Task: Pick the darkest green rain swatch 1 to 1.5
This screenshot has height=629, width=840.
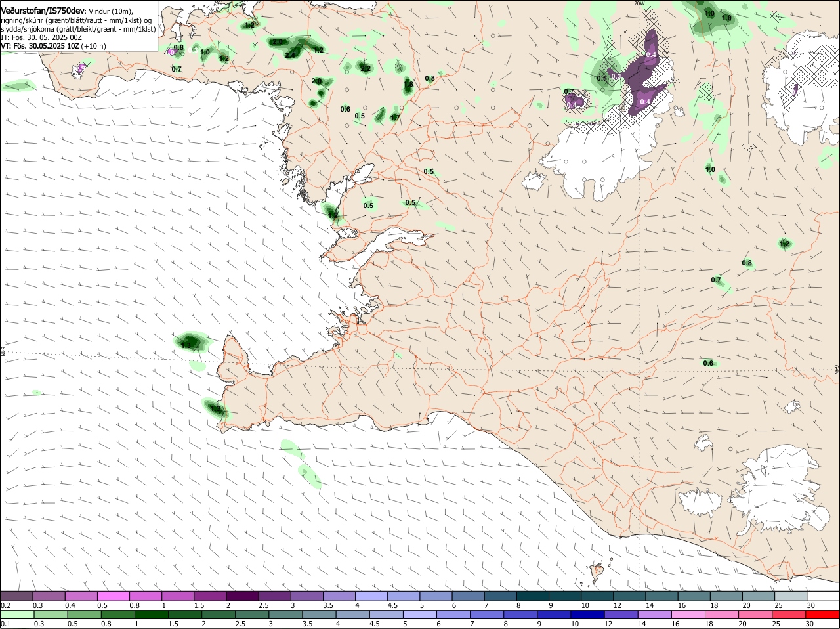Action: [151, 614]
